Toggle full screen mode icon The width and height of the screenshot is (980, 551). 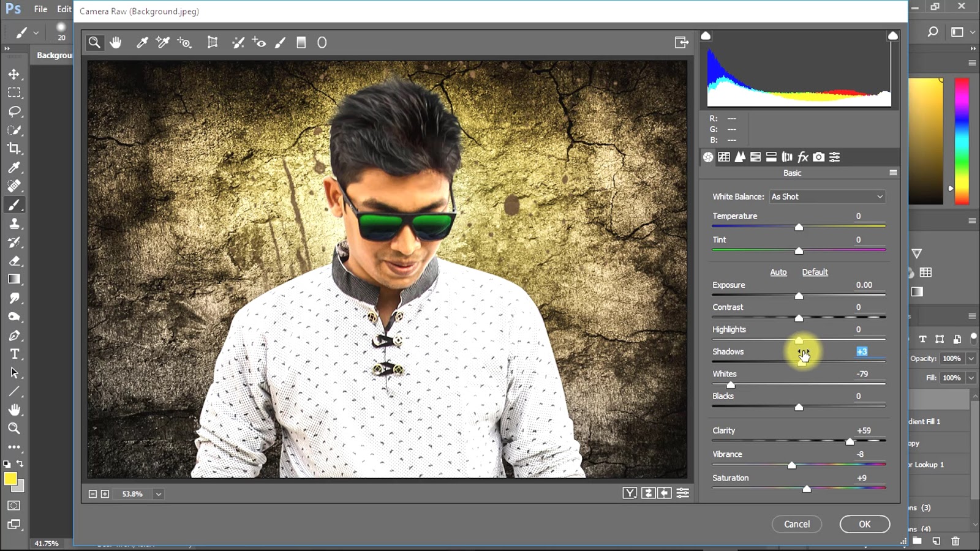click(681, 42)
